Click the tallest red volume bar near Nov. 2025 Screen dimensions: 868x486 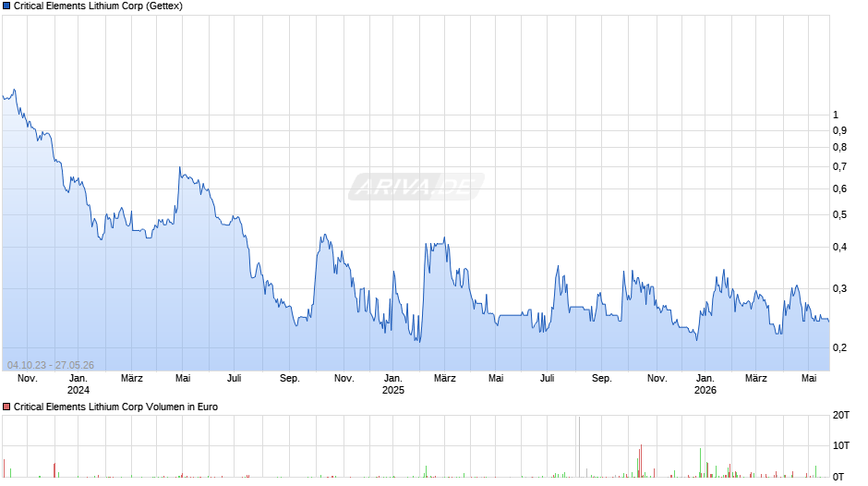pyautogui.click(x=641, y=460)
